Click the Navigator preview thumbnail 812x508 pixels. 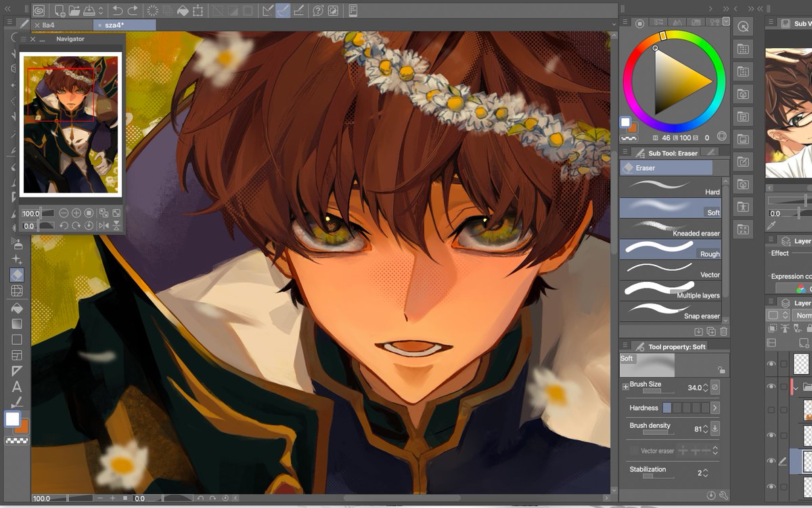click(70, 124)
